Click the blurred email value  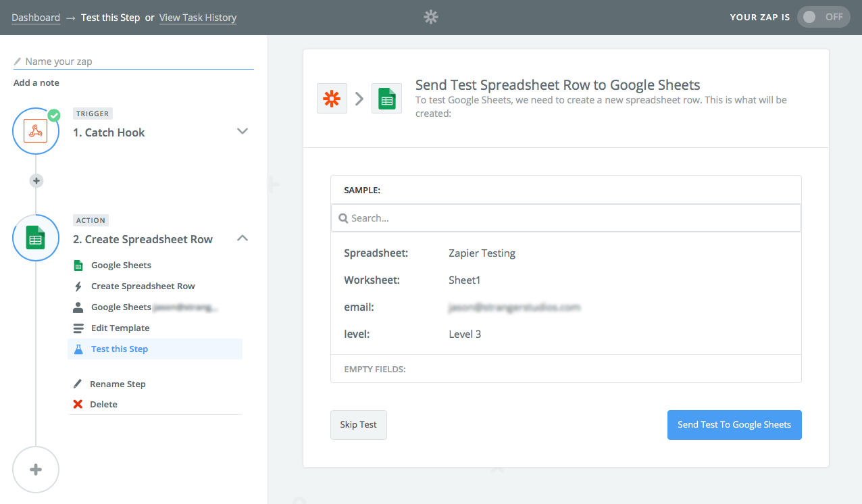[514, 307]
